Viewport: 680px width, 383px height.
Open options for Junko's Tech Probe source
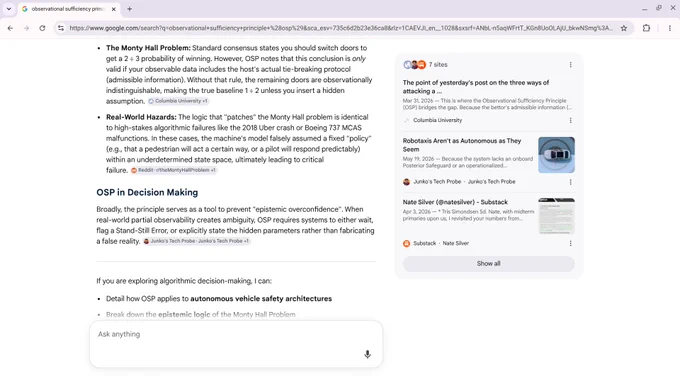570,182
